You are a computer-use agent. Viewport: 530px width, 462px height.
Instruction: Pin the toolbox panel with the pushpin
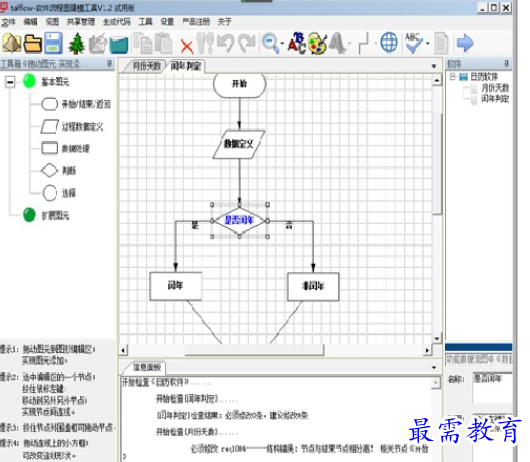pos(109,64)
